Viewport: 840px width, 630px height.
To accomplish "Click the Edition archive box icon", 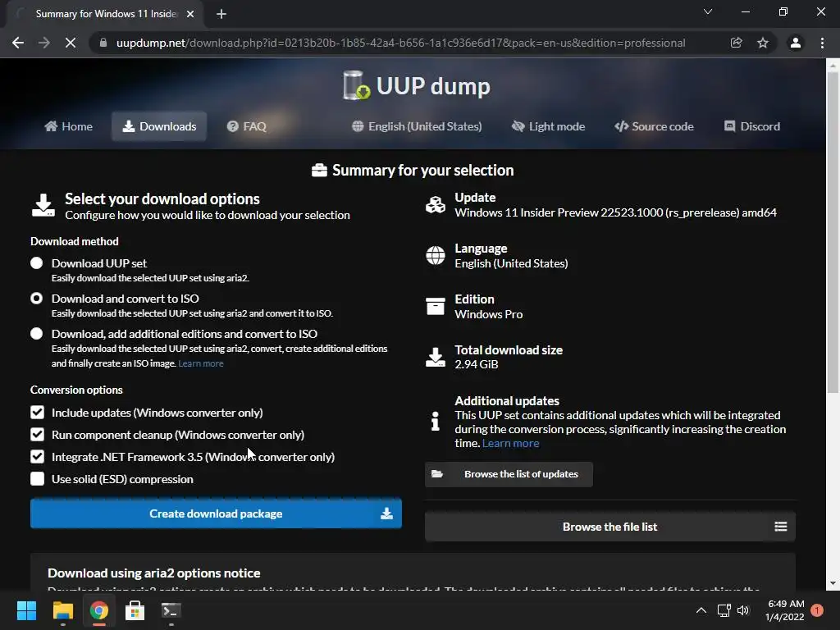I will click(435, 307).
